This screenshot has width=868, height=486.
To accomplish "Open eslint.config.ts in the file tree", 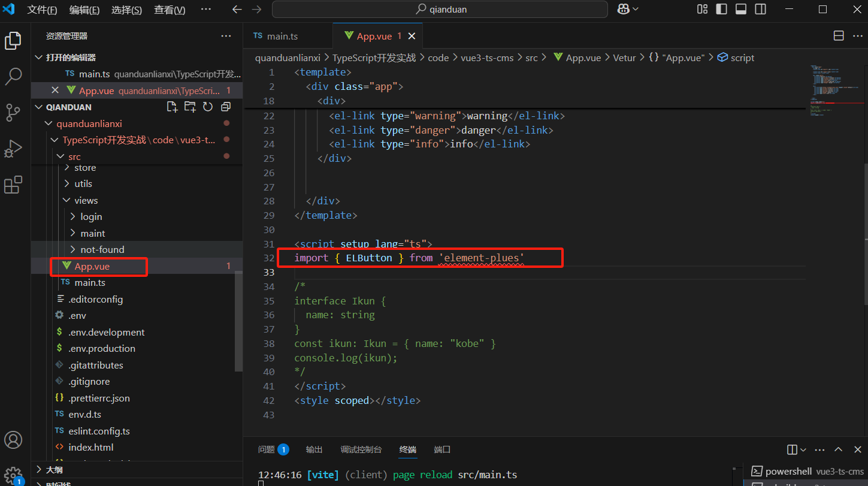I will [x=99, y=431].
